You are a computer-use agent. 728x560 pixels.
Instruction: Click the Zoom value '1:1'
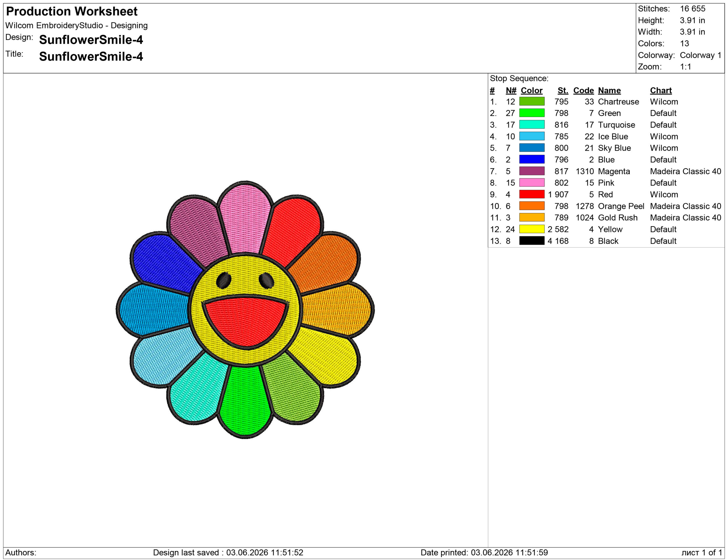click(685, 67)
